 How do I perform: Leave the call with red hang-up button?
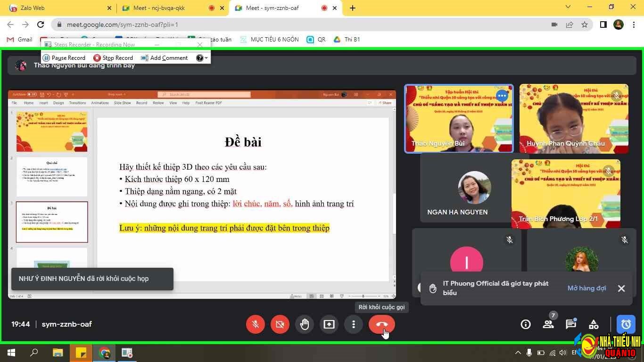[382, 324]
